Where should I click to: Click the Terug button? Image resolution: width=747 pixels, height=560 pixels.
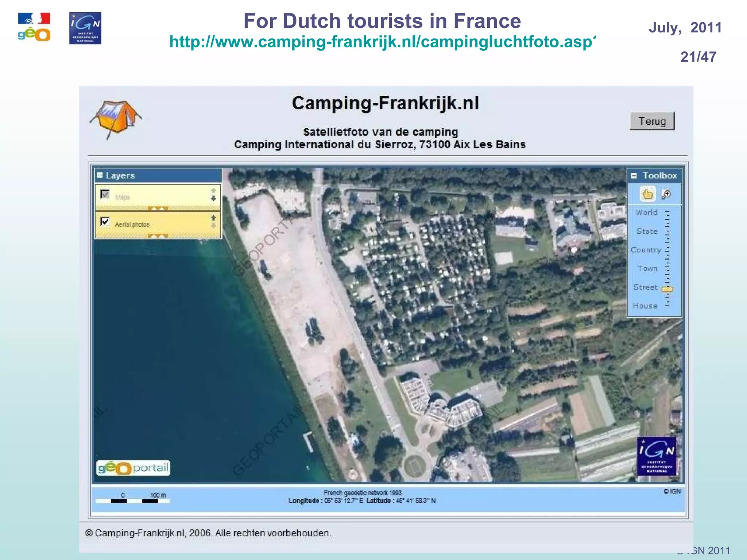click(652, 121)
